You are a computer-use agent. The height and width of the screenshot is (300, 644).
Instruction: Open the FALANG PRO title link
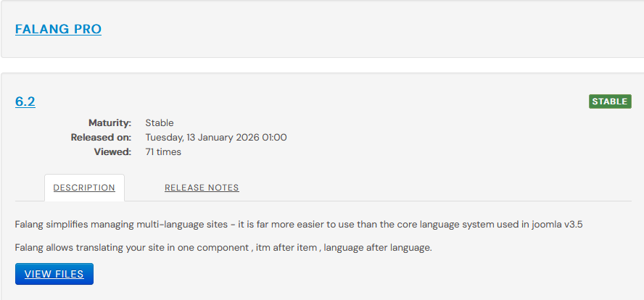pyautogui.click(x=58, y=29)
